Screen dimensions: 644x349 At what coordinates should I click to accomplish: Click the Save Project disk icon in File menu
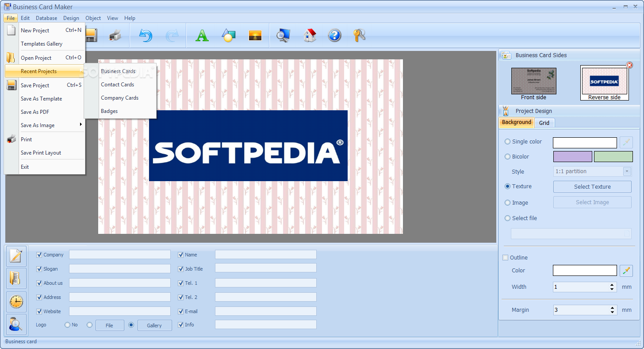click(x=11, y=85)
